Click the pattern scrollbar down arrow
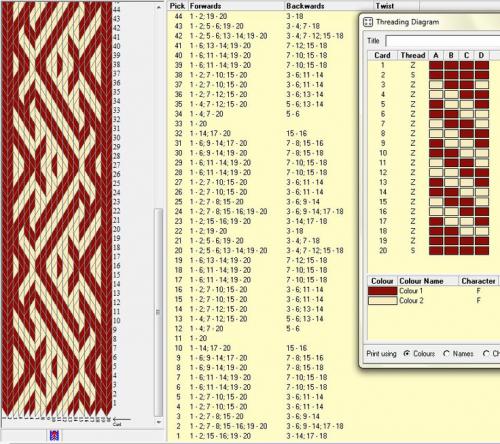This screenshot has height=444, width=500. (159, 422)
